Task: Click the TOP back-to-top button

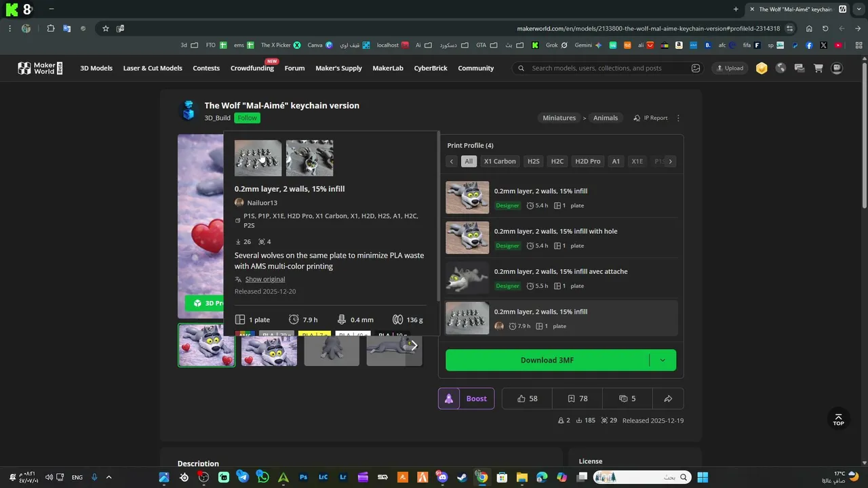Action: 839,420
